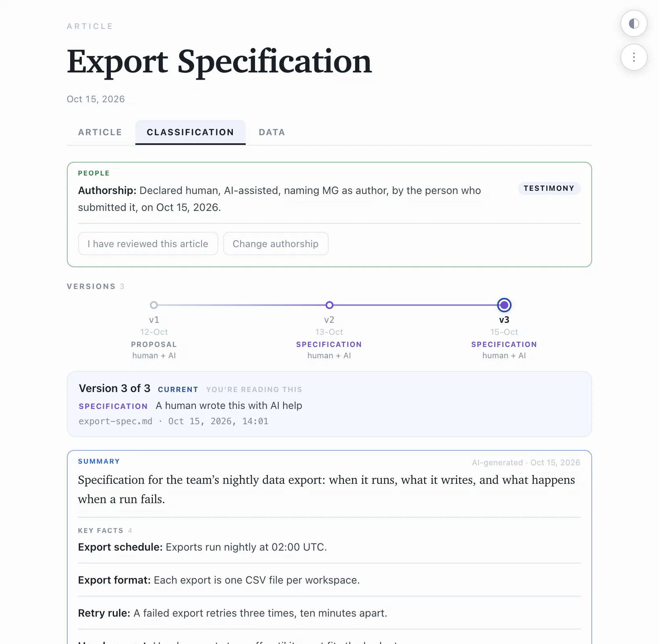Screen dimensions: 659x644
Task: Click the AI-generated Oct 15, 2026 note
Action: (526, 462)
